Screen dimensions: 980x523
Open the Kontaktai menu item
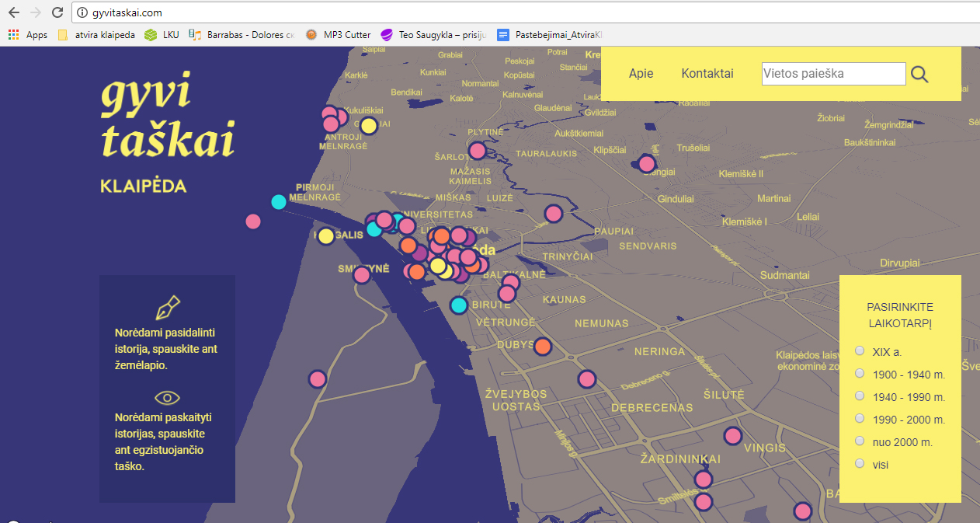click(707, 74)
